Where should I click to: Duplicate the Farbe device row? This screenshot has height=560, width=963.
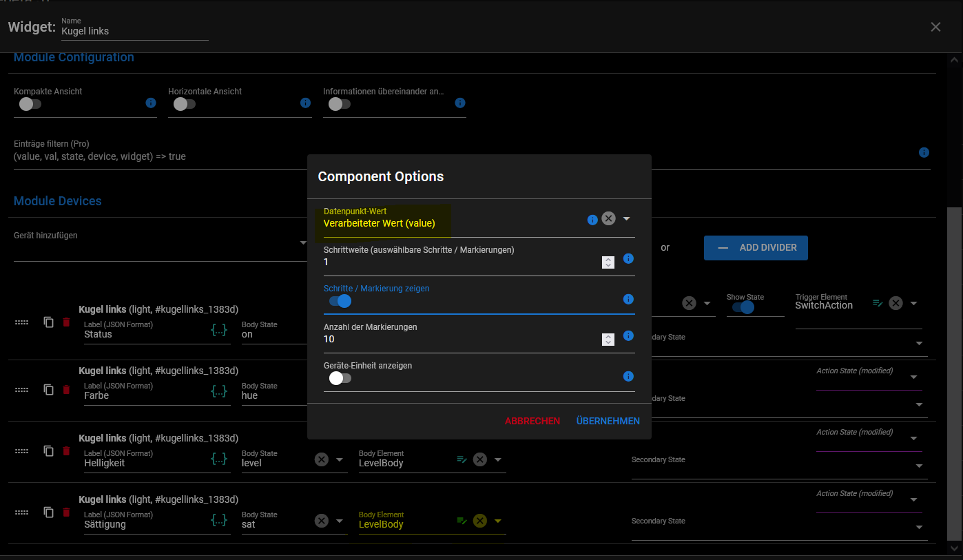(x=48, y=389)
